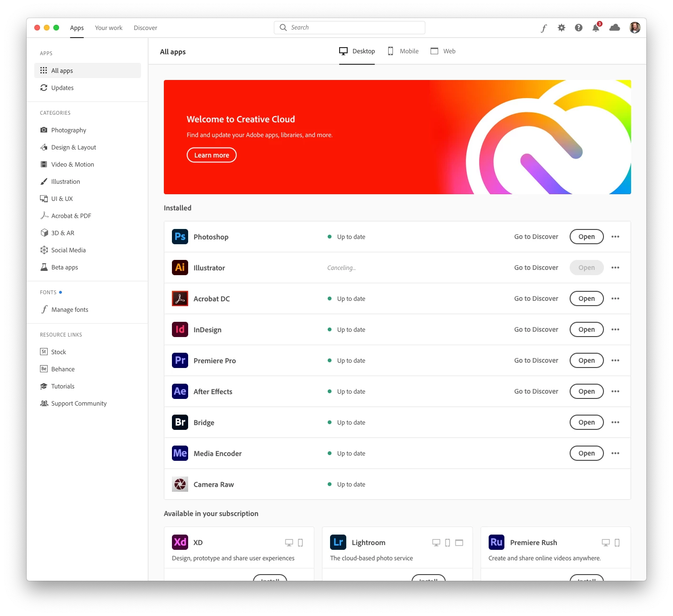Screen dimensions: 673x616
Task: Switch to the Discover tab
Action: (x=145, y=28)
